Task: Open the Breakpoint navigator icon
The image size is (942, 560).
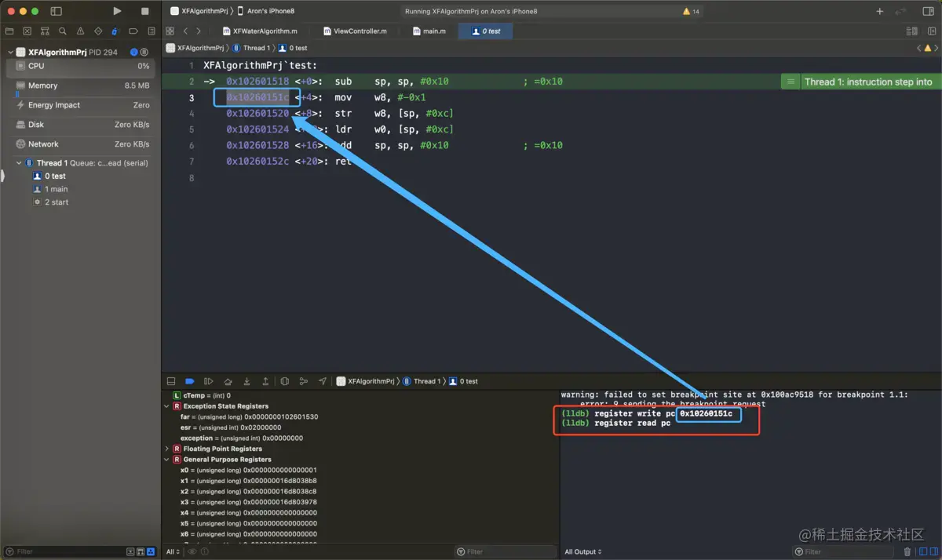Action: point(133,31)
